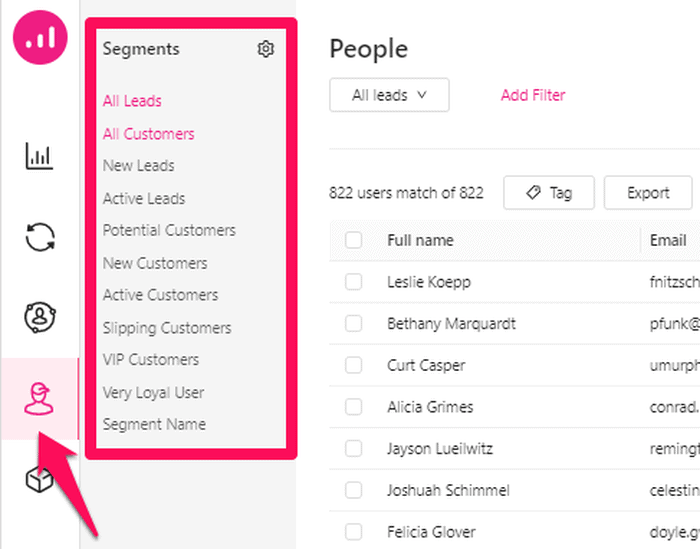
Task: Select the Potential Customers segment
Action: coord(169,230)
